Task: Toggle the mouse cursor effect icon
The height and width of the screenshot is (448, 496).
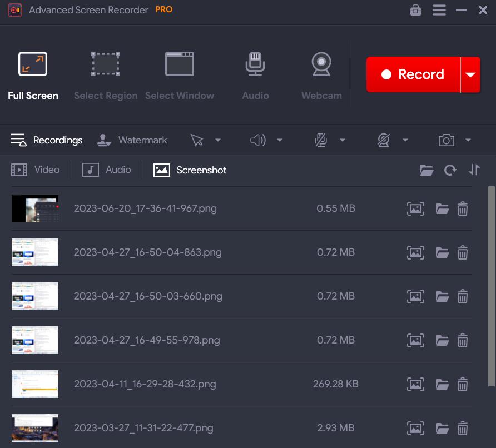Action: point(197,140)
